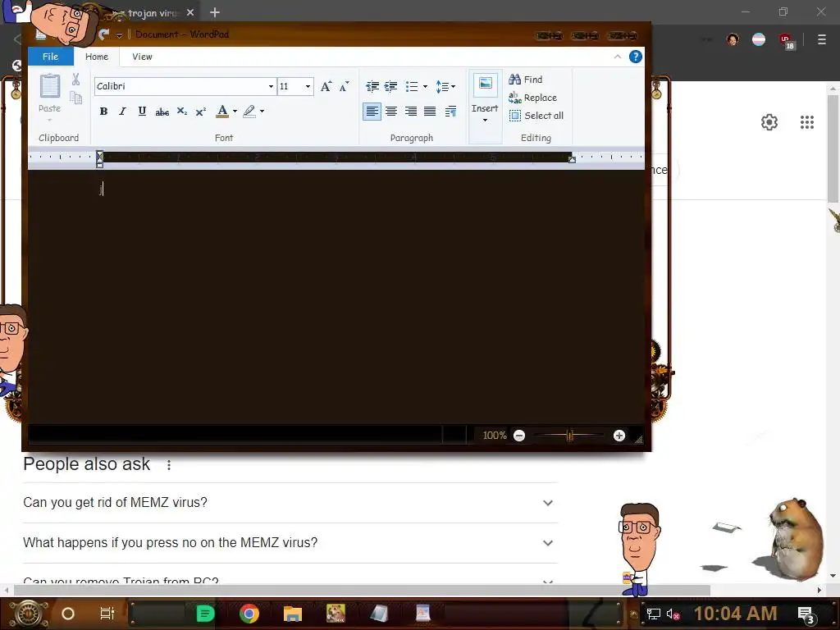Open the line spacing dropdown
840x630 pixels.
pos(445,86)
